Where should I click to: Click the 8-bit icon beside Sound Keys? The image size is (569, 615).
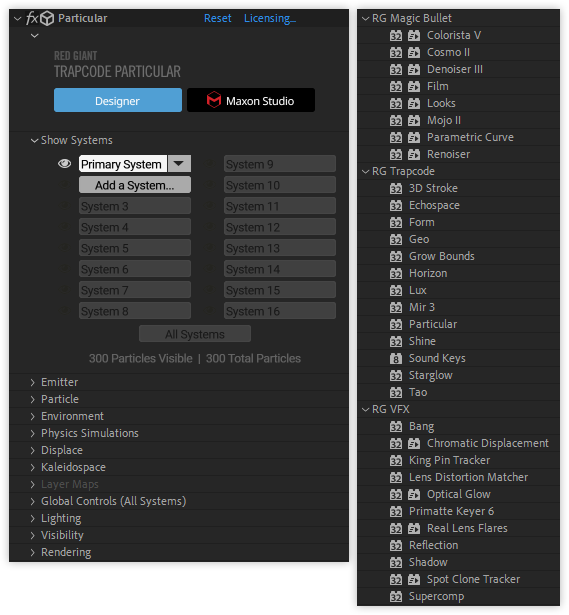click(x=396, y=358)
